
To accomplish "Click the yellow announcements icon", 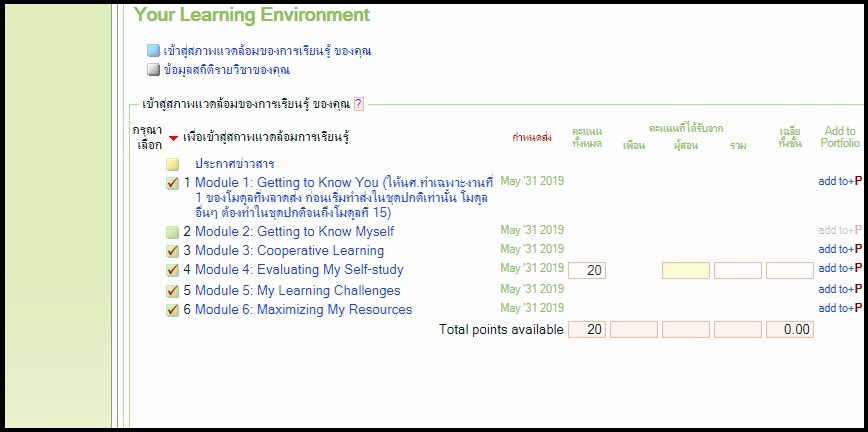I will (173, 164).
